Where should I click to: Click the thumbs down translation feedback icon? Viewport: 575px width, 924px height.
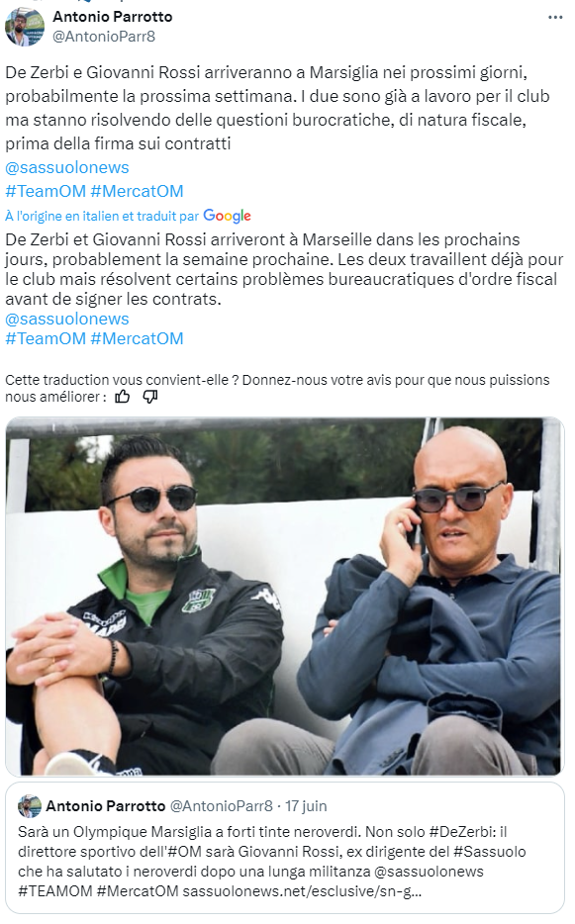(x=150, y=397)
